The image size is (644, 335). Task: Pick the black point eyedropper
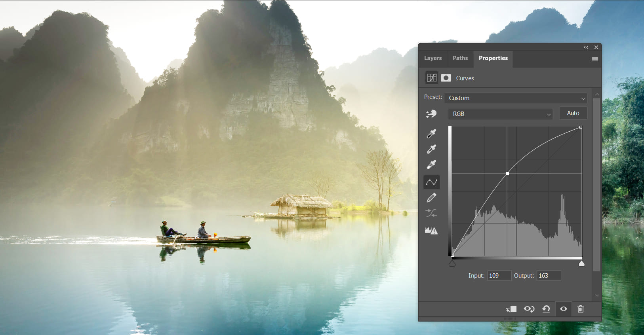(x=431, y=133)
